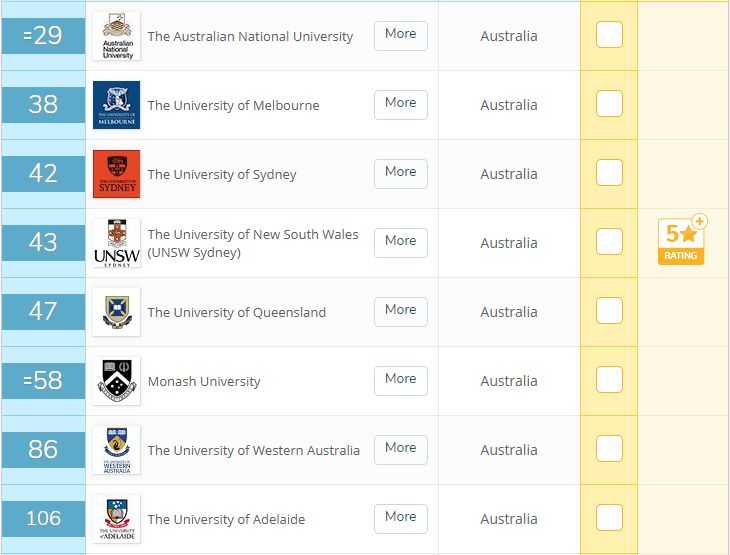The width and height of the screenshot is (730, 555).
Task: Expand More details for UNSW Sydney
Action: pyautogui.click(x=400, y=243)
